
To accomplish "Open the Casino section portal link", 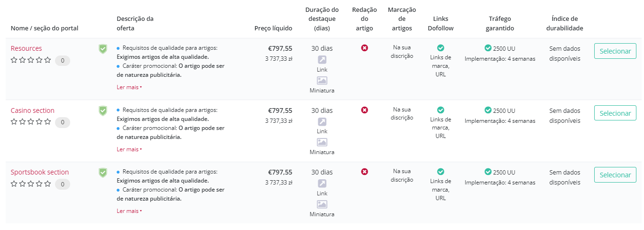I will click(33, 110).
